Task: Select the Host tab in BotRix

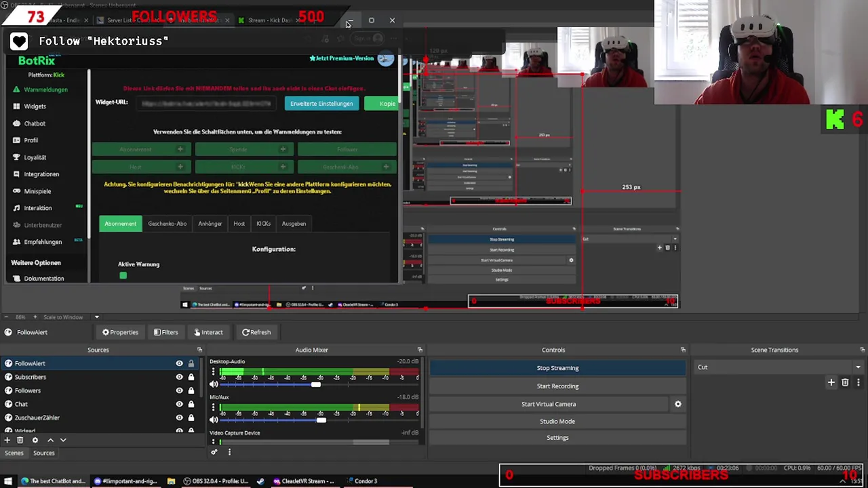Action: (x=239, y=224)
